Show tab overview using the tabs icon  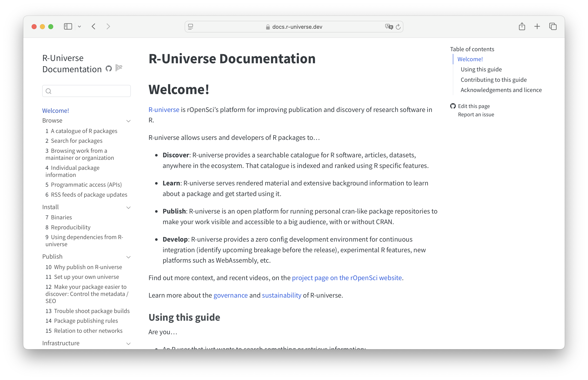coord(553,26)
